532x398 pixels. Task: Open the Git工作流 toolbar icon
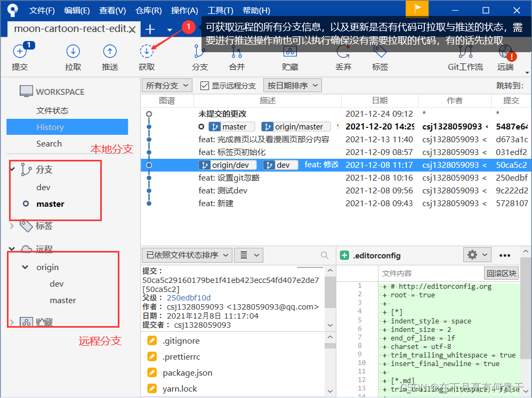pos(465,52)
